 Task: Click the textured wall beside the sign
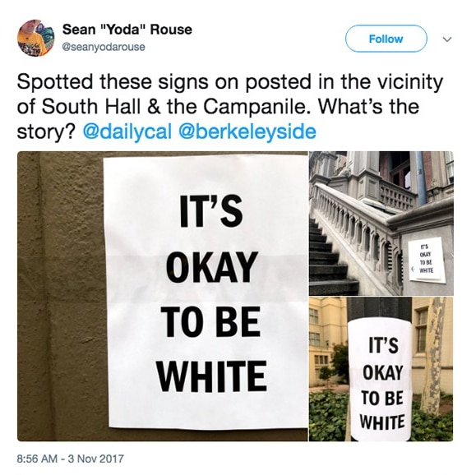[x=61, y=296]
